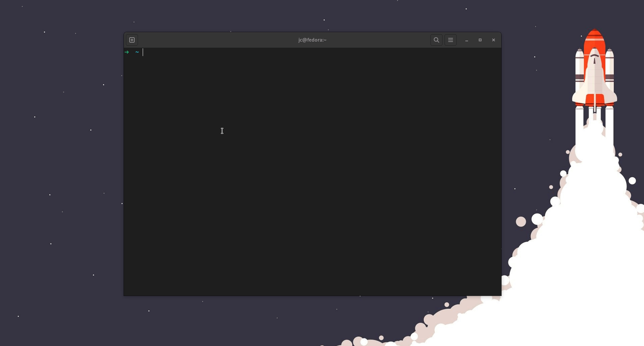This screenshot has height=346, width=644.
Task: Click the green arrow shell prompt
Action: click(x=127, y=52)
